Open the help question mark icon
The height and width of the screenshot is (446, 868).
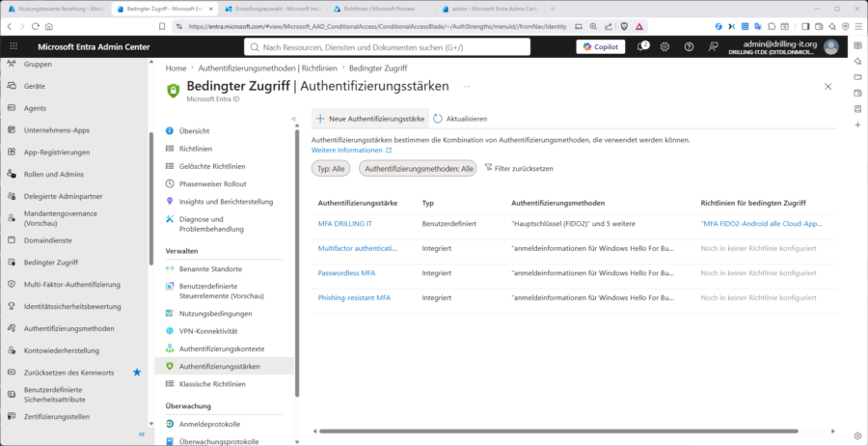point(690,47)
